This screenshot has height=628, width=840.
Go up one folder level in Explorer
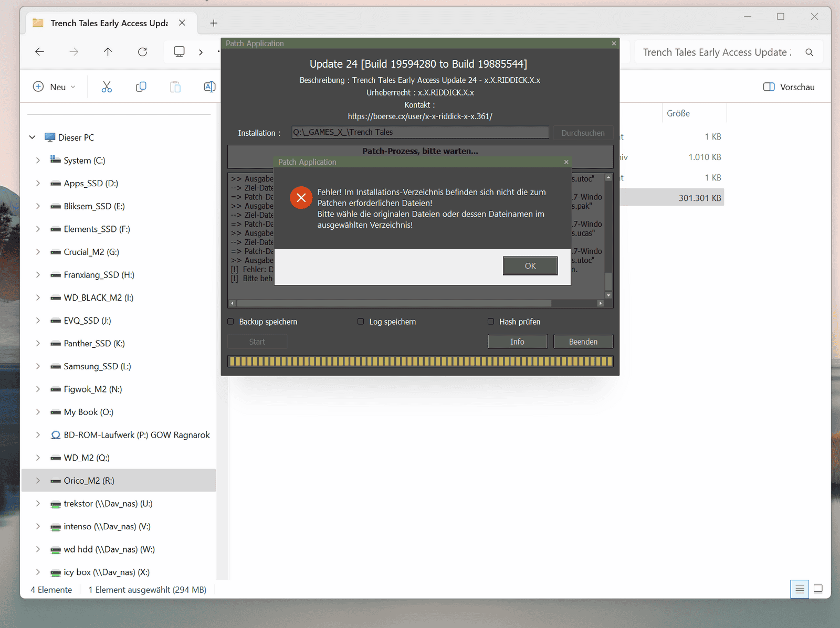tap(108, 51)
